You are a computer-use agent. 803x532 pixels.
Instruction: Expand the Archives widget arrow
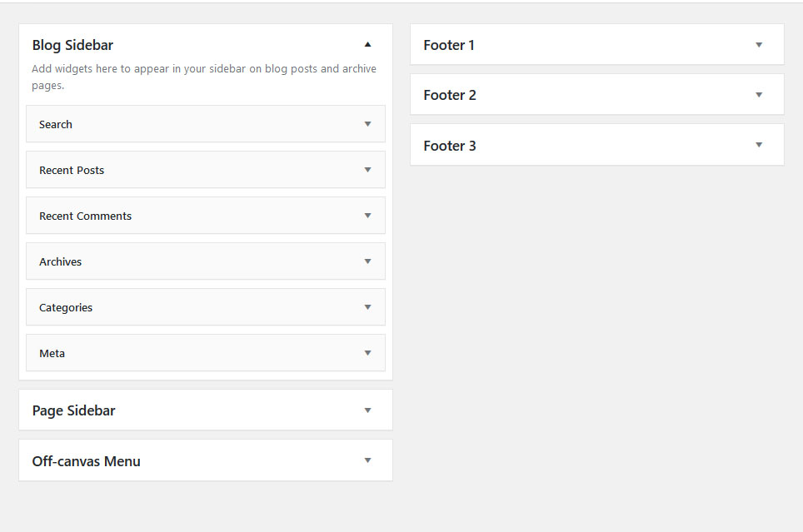pos(367,261)
